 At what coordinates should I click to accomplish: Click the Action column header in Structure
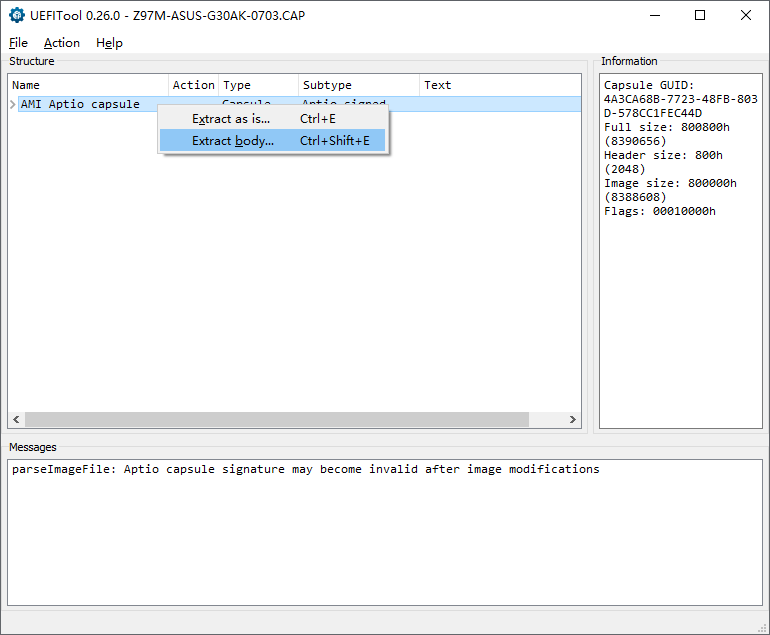click(193, 85)
